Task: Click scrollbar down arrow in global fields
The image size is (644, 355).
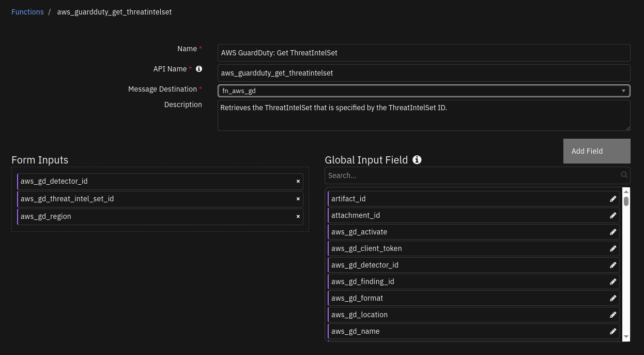Action: (626, 337)
